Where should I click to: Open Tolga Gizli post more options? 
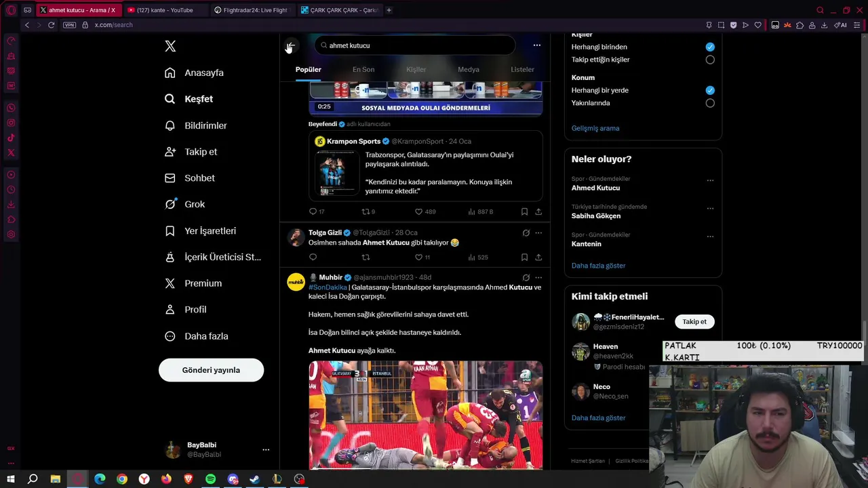pos(538,232)
